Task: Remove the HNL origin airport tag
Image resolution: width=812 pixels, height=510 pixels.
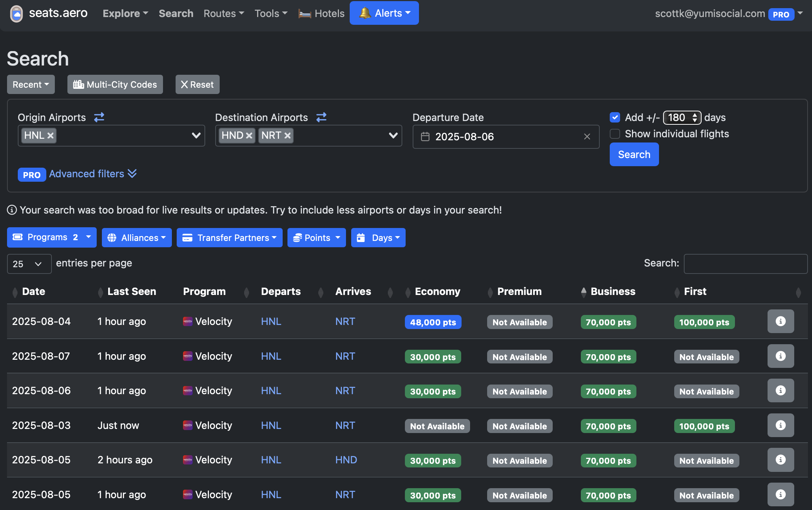Action: [51, 135]
